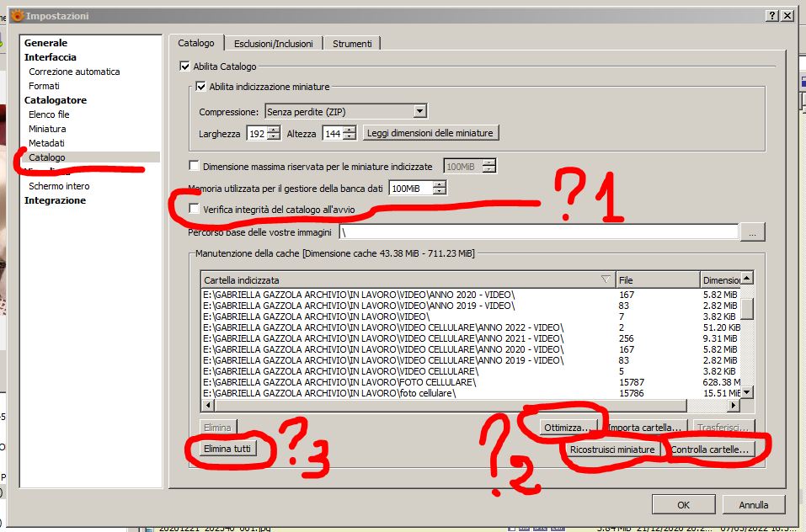Cancel the dialog with the Annulla button

pos(754,505)
